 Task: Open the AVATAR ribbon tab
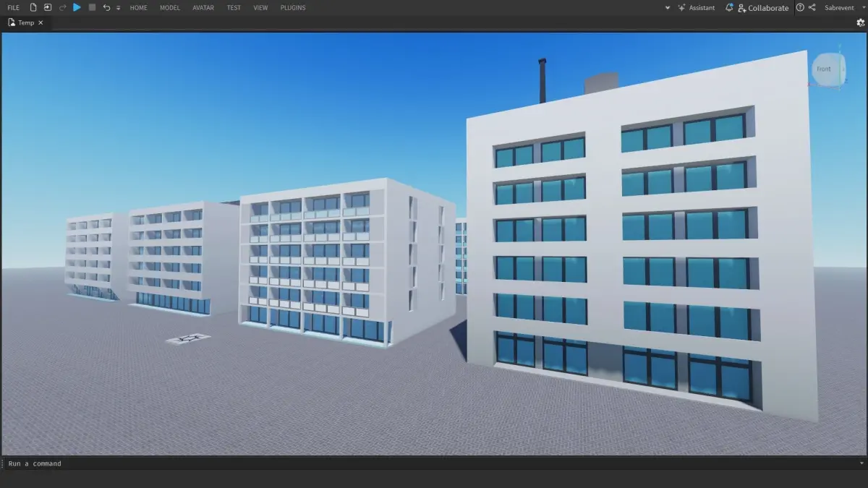[203, 8]
